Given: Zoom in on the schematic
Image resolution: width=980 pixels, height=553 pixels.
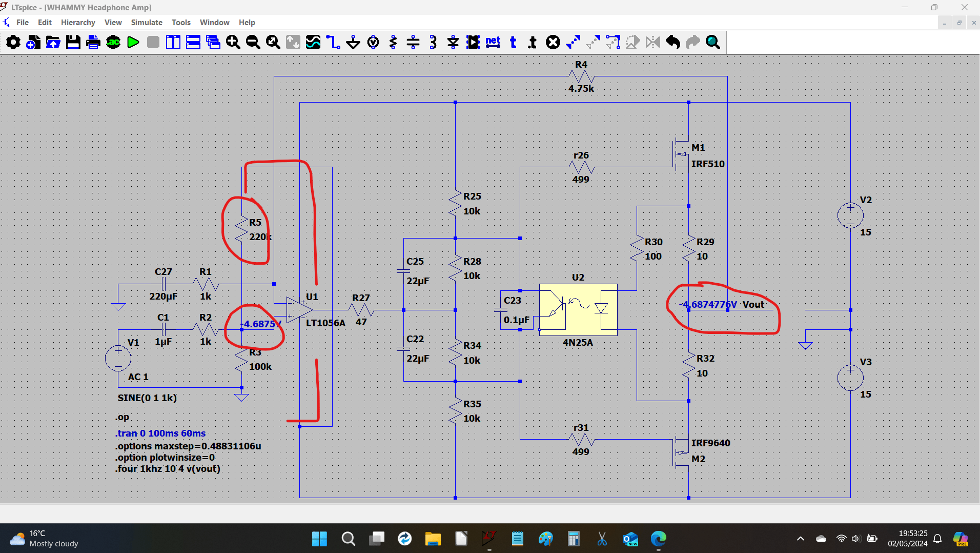Looking at the screenshot, I should click(x=233, y=42).
